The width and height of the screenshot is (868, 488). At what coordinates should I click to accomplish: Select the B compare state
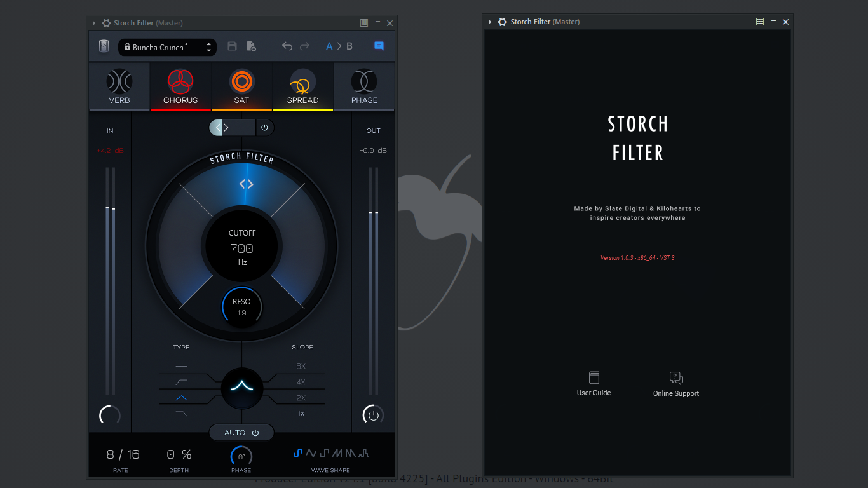tap(349, 46)
